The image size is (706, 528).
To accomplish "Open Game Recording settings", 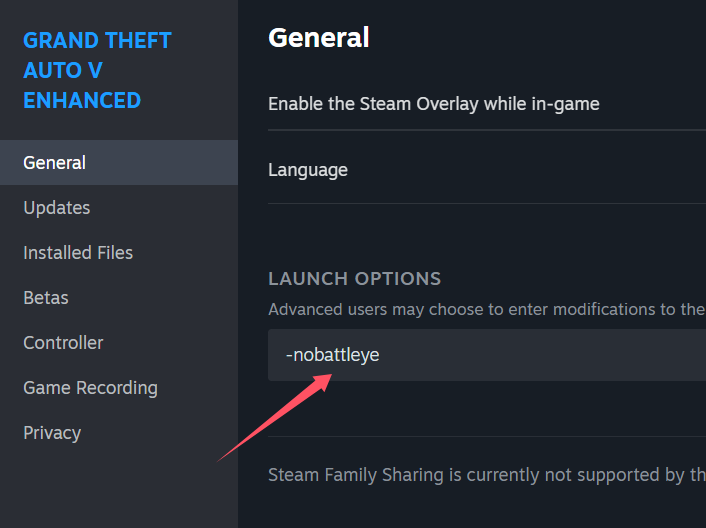I will [x=119, y=388].
